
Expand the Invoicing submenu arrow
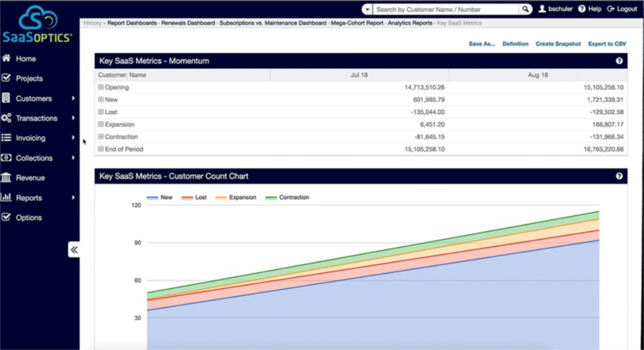click(73, 137)
